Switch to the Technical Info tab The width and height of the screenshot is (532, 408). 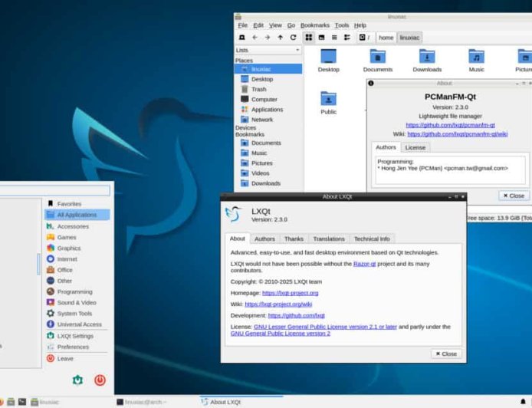tap(372, 239)
